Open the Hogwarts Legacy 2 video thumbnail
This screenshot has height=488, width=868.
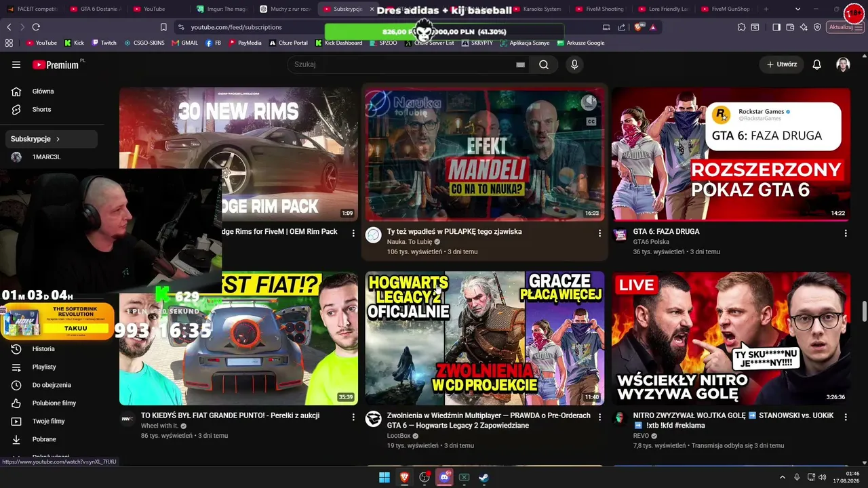[x=484, y=338]
